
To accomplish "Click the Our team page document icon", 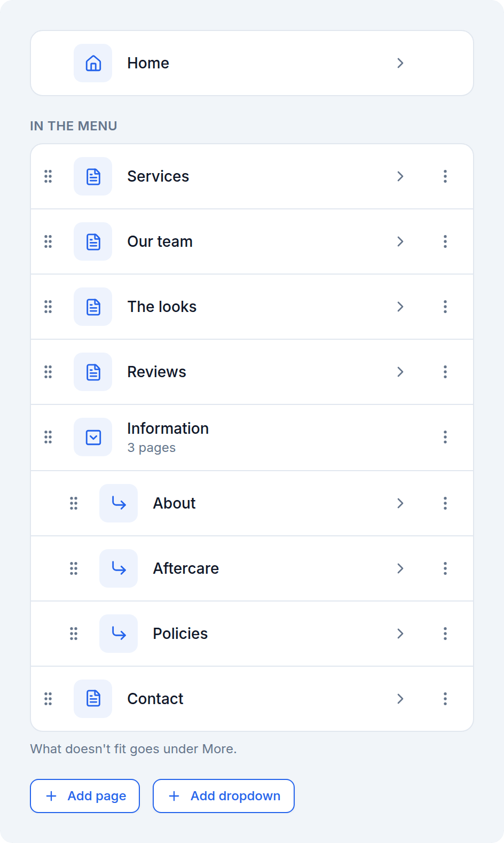I will pos(93,241).
